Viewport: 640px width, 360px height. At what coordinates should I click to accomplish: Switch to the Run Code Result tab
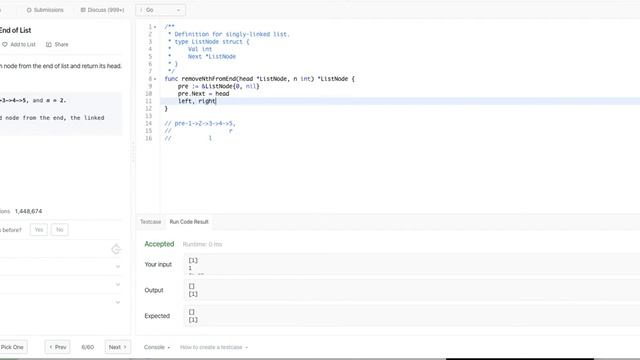click(189, 222)
